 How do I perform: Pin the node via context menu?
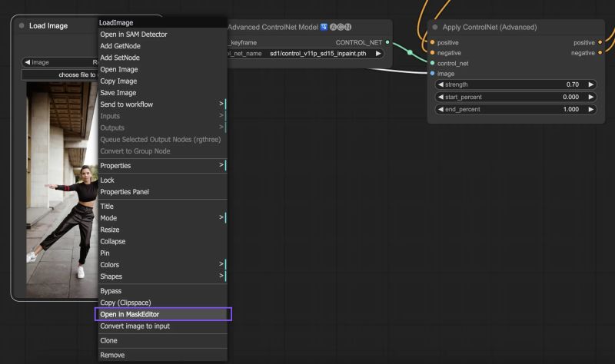(162, 253)
